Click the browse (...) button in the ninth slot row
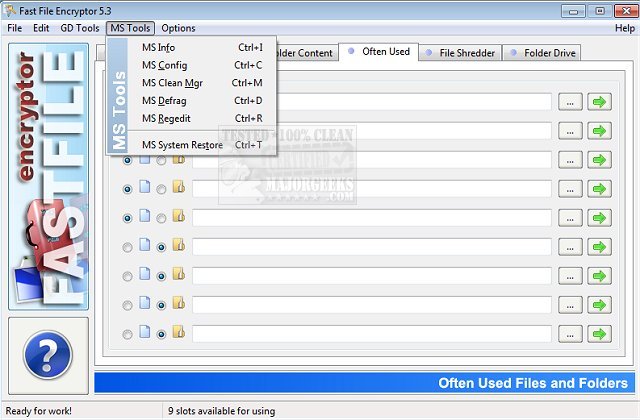This screenshot has height=420, width=640. click(x=570, y=334)
